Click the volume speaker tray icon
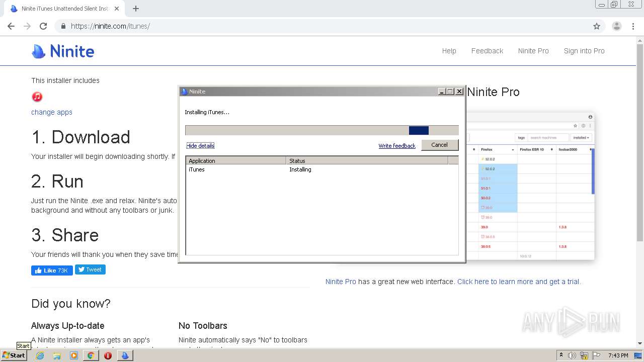Viewport: 644px width, 362px height. tap(572, 355)
